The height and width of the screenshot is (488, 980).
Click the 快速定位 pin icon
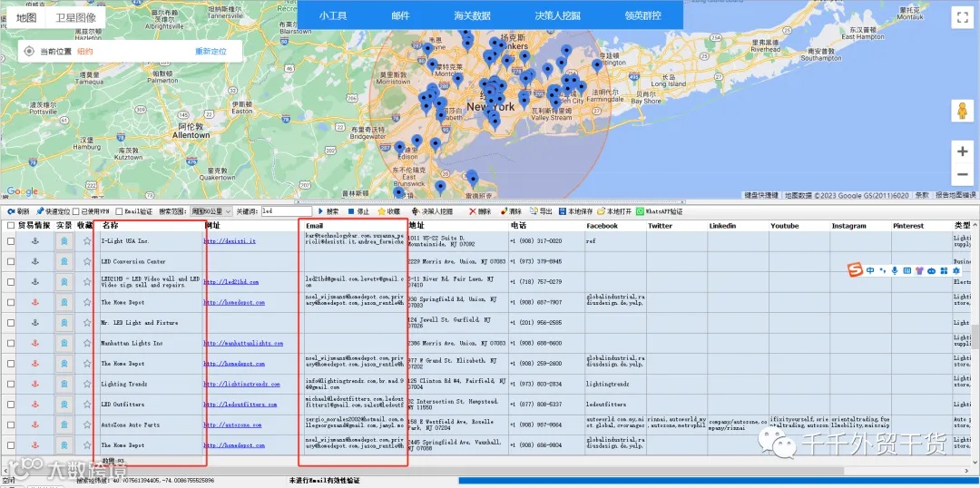click(x=39, y=212)
